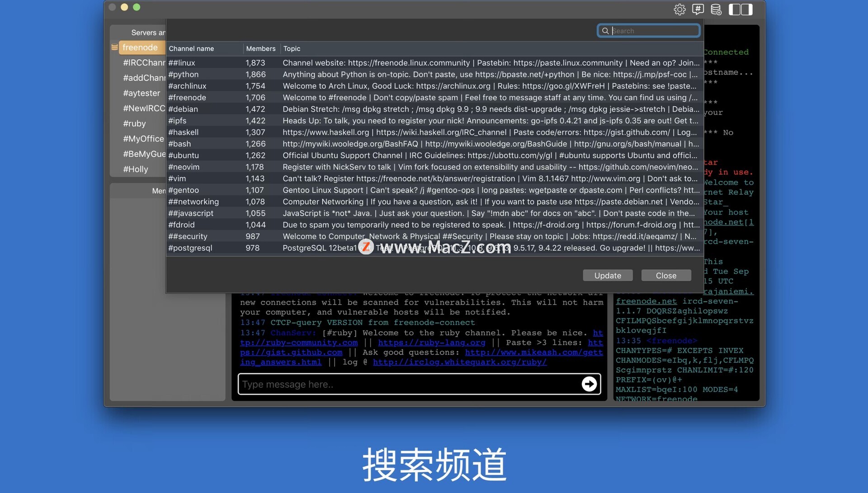Close the channel list dialog
Screen dimensions: 868x493
[666, 276]
